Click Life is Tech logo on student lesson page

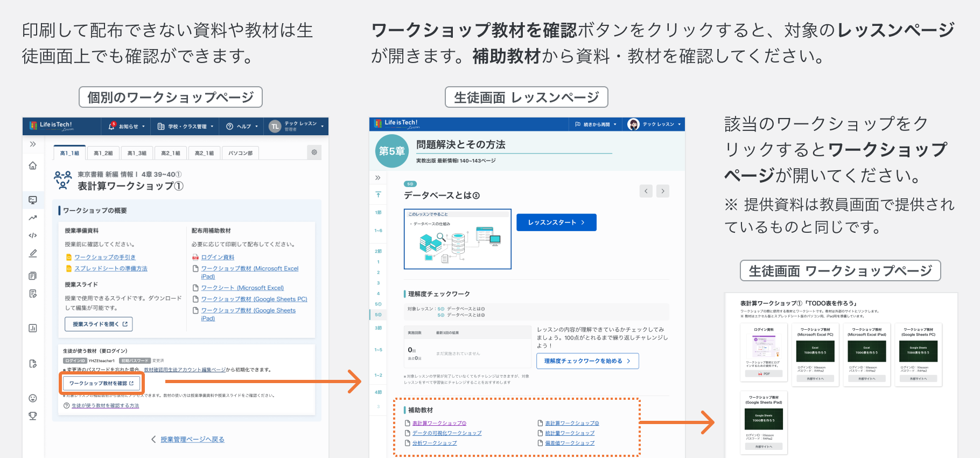397,124
